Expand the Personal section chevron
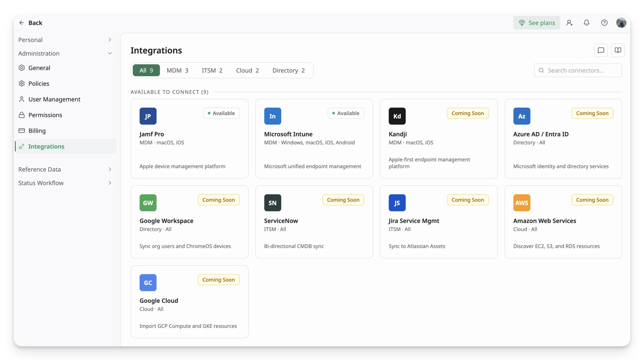Image resolution: width=644 pixels, height=360 pixels. point(110,40)
